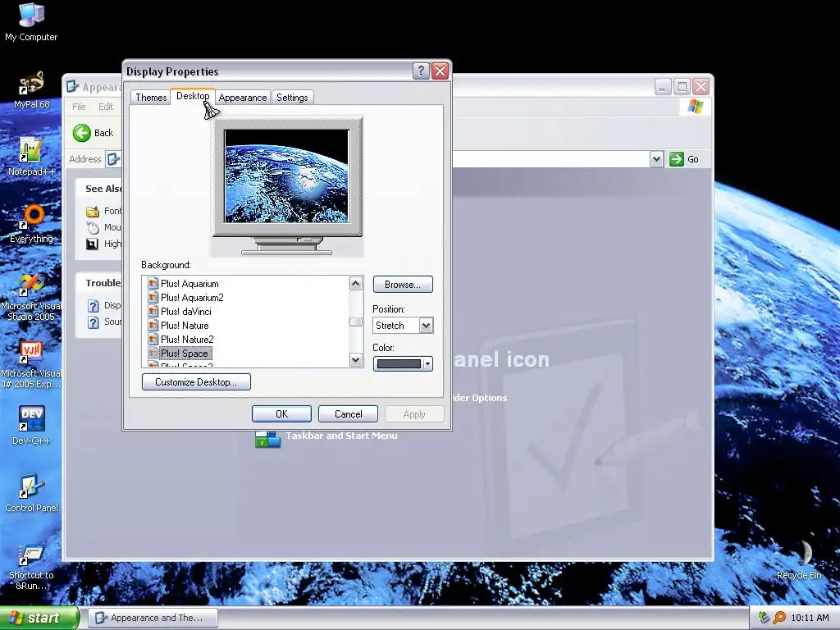Click the background list scrollbar thumb

tap(356, 322)
